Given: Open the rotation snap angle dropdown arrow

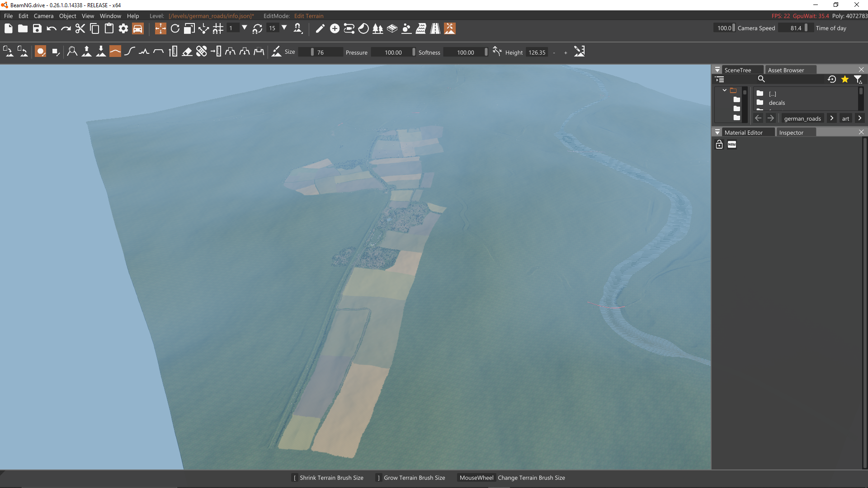Looking at the screenshot, I should point(284,28).
